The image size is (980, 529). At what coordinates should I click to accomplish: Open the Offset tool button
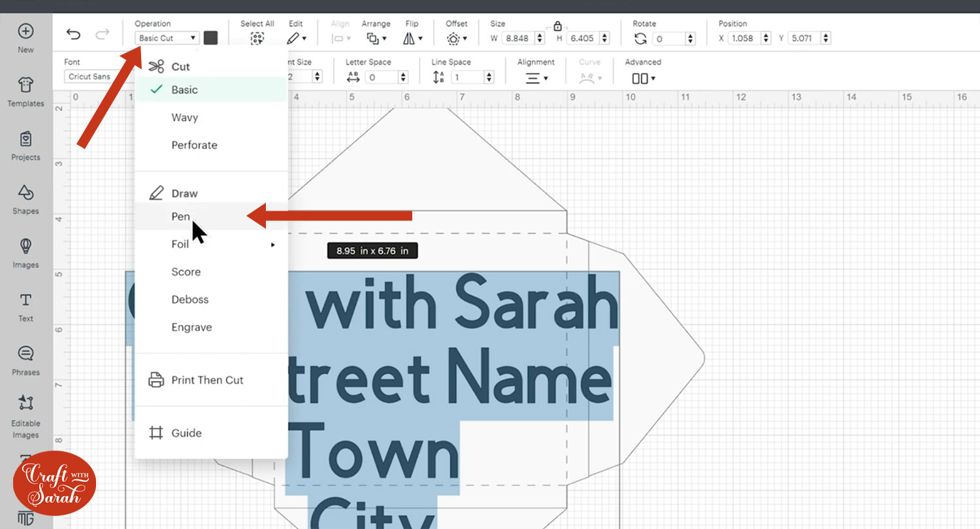[x=456, y=39]
